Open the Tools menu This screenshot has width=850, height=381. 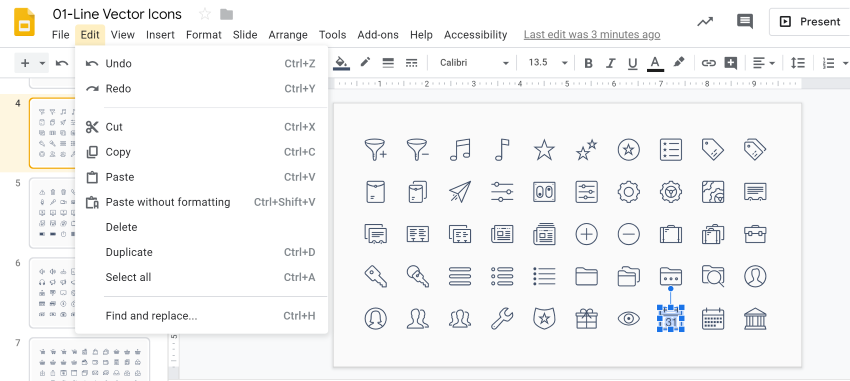pyautogui.click(x=332, y=35)
